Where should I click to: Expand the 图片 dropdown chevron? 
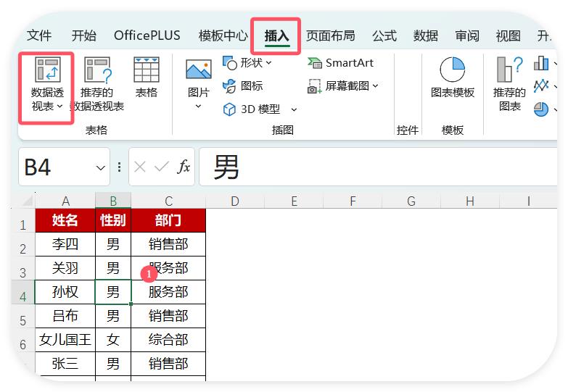(198, 106)
